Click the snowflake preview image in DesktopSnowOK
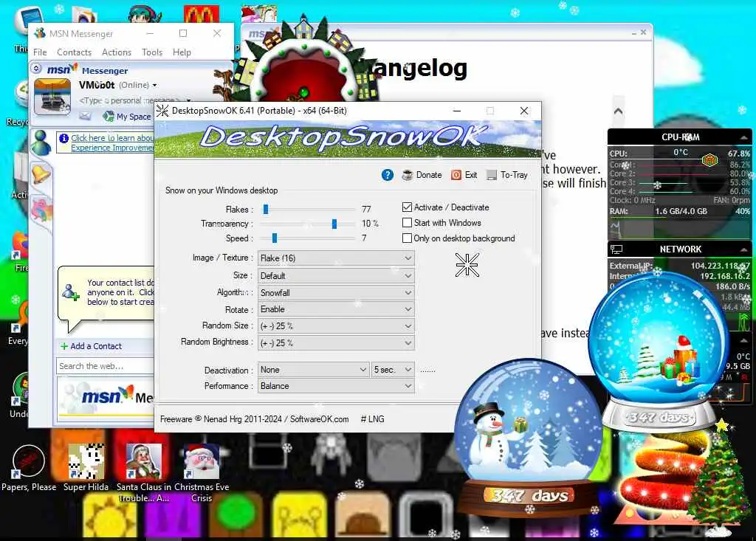This screenshot has width=756, height=541. (467, 265)
